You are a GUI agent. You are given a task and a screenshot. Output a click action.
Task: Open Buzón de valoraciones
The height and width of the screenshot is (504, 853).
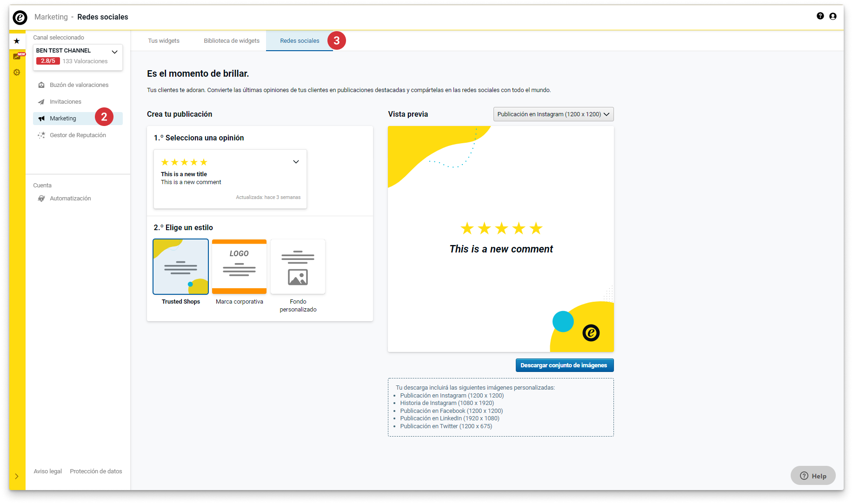click(79, 85)
